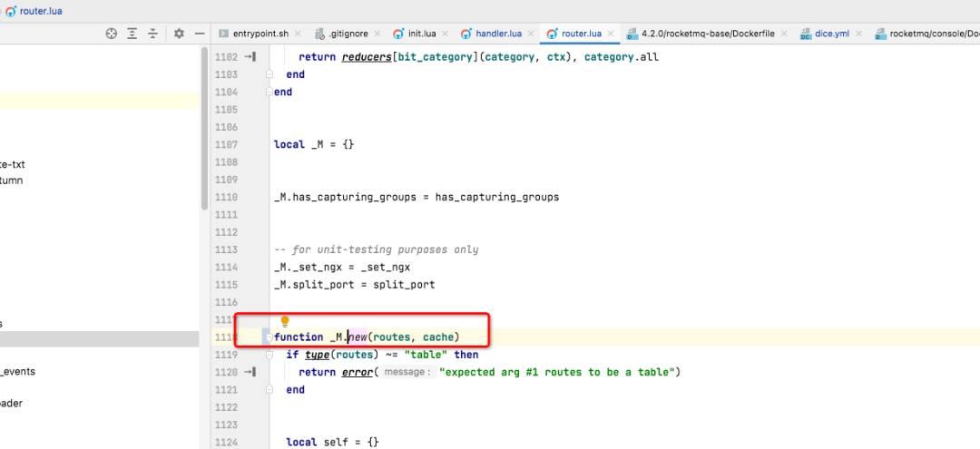This screenshot has width=980, height=449.
Task: Click the 'category.all' expression on line 1102
Action: tap(622, 57)
